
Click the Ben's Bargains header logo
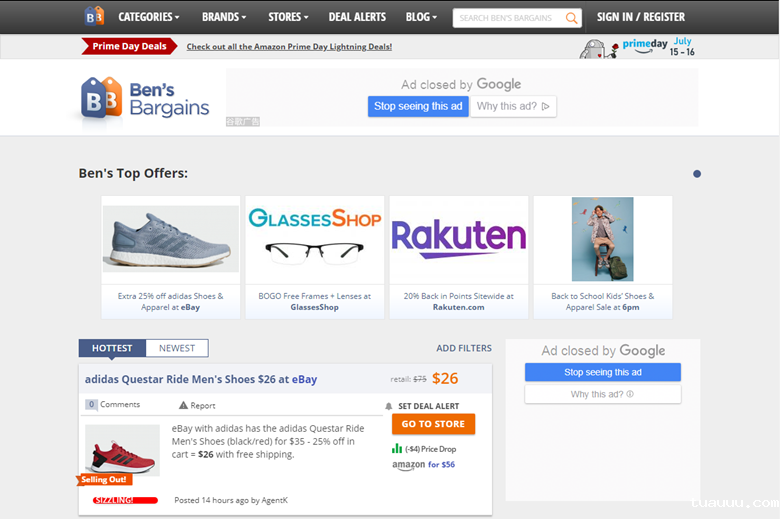(x=145, y=99)
